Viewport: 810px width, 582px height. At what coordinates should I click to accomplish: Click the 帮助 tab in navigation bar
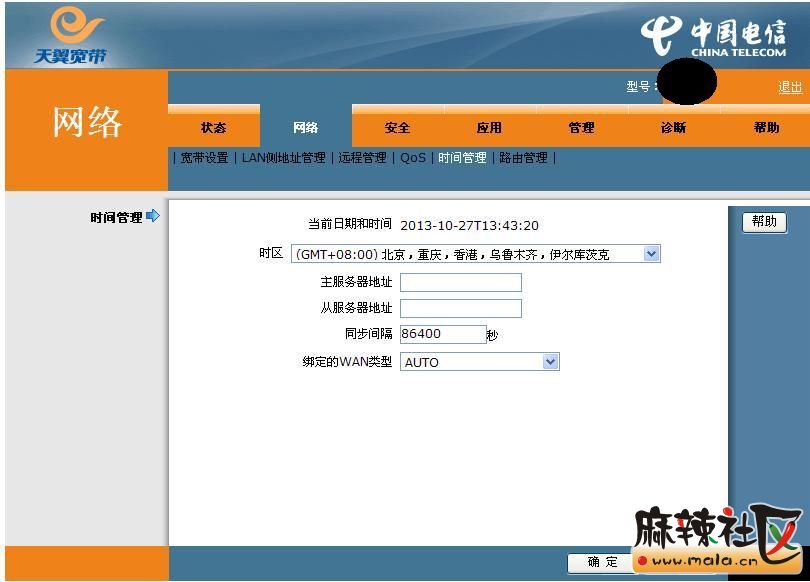pyautogui.click(x=766, y=128)
